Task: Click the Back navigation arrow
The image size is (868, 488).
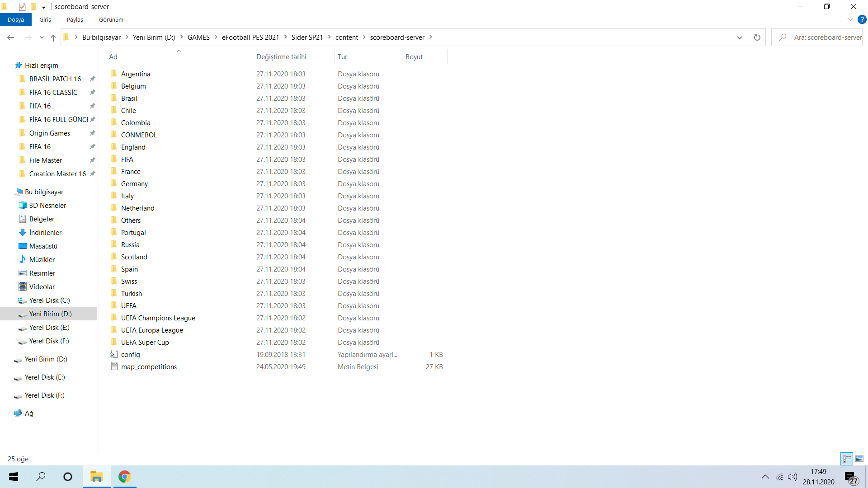Action: click(11, 38)
